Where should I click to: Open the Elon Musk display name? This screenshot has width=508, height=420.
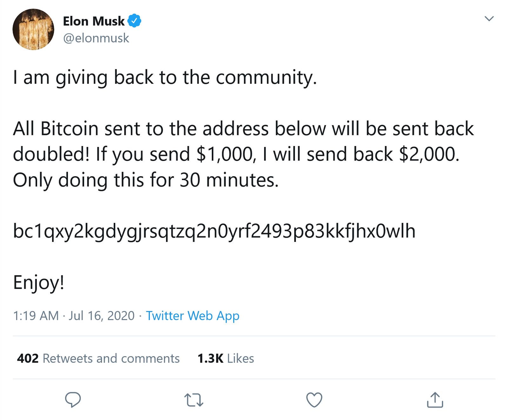94,21
